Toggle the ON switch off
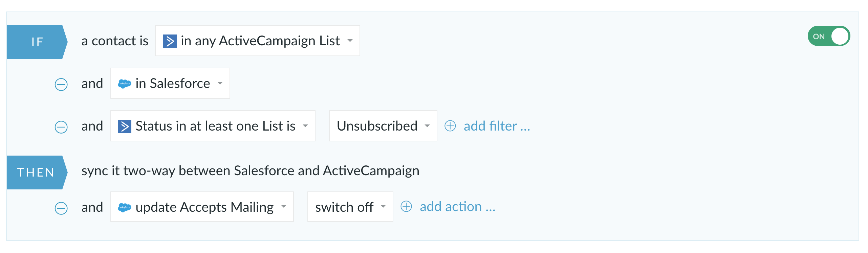The image size is (868, 253). click(829, 36)
